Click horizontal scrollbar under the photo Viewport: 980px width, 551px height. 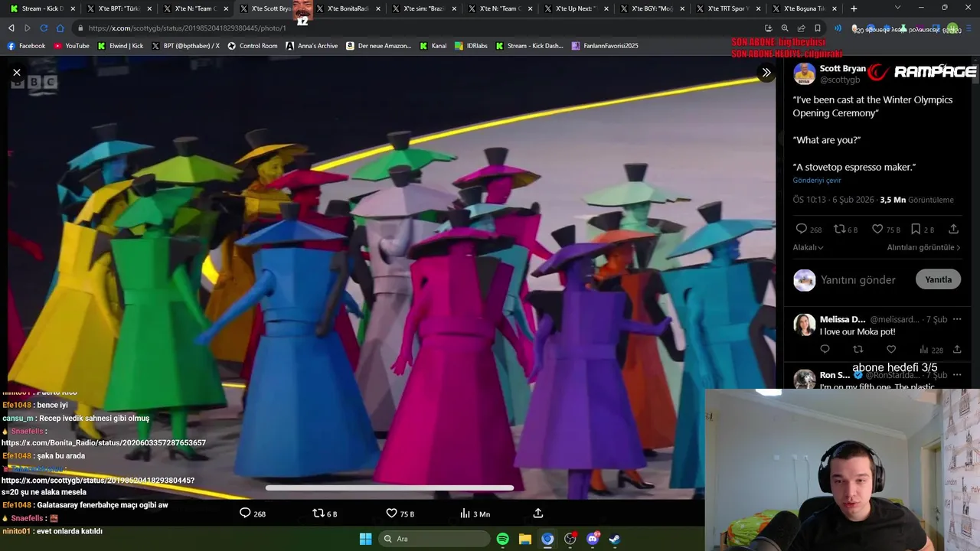click(390, 487)
